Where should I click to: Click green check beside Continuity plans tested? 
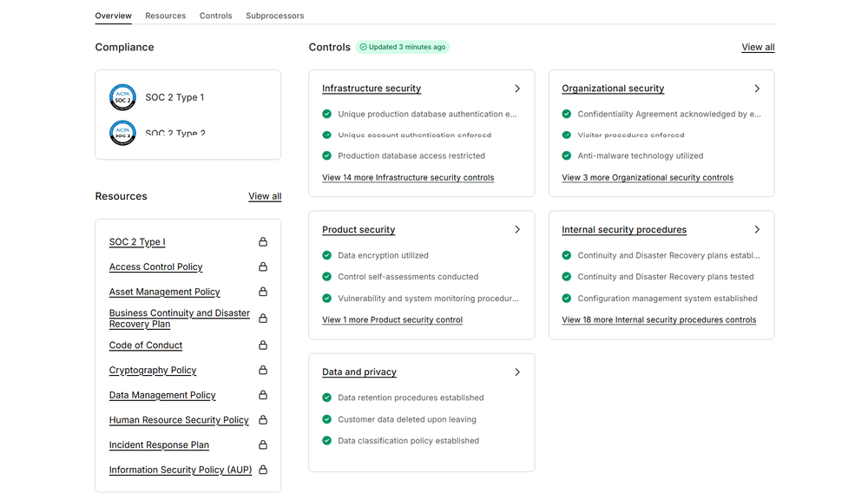(566, 276)
